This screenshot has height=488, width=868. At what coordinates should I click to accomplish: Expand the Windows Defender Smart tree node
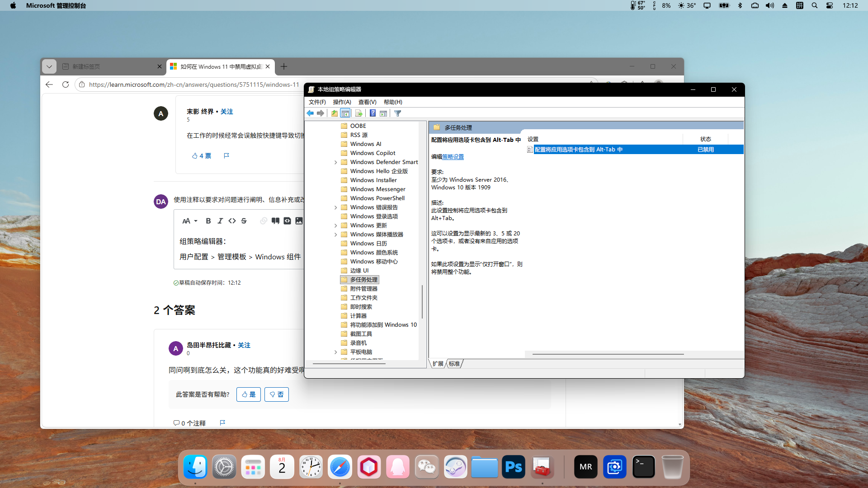click(335, 162)
